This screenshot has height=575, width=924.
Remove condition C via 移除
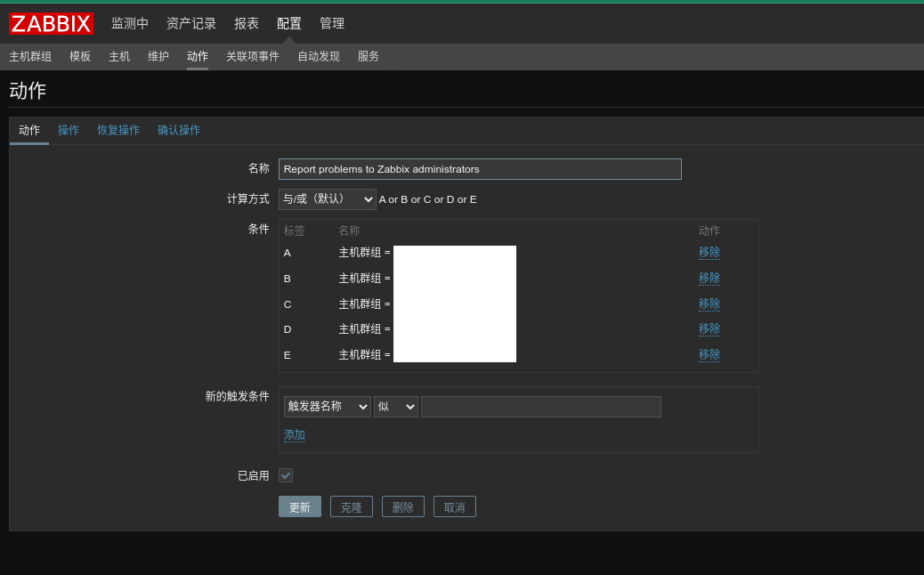[709, 304]
